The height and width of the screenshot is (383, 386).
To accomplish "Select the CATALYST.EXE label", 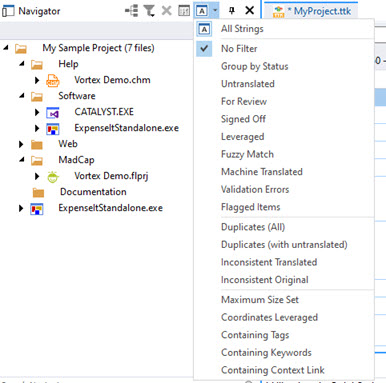I will click(104, 112).
